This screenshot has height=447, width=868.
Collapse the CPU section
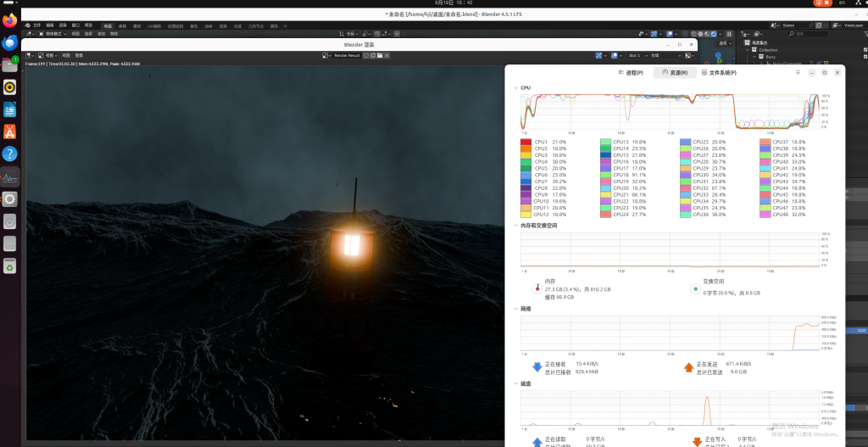coord(515,88)
